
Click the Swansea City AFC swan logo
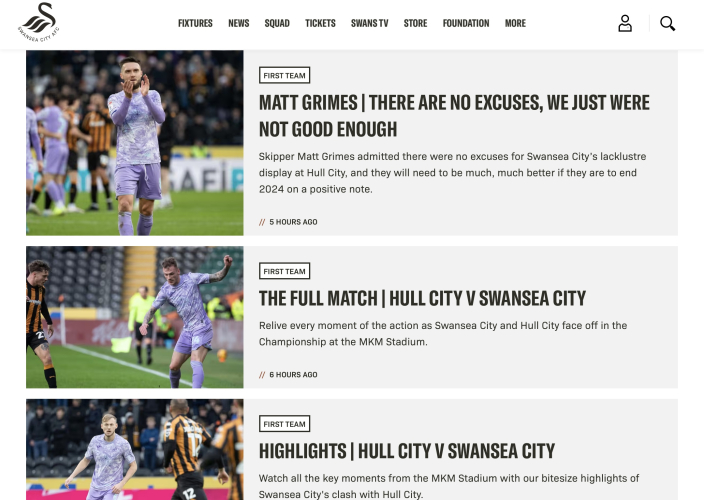(39, 22)
